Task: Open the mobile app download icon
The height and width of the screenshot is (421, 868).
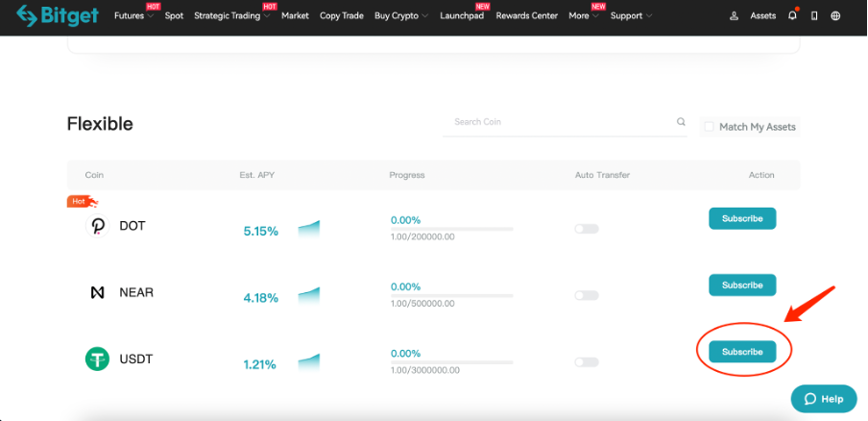Action: [x=814, y=16]
